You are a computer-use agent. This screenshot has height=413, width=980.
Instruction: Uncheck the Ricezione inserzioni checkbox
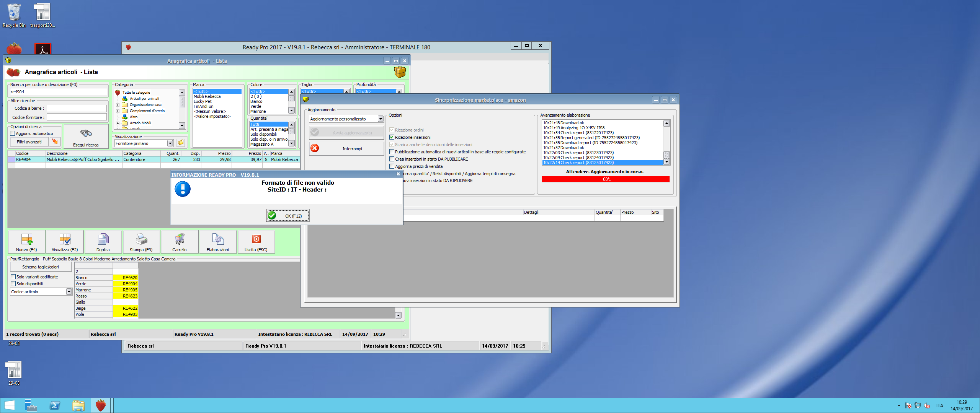(x=392, y=137)
